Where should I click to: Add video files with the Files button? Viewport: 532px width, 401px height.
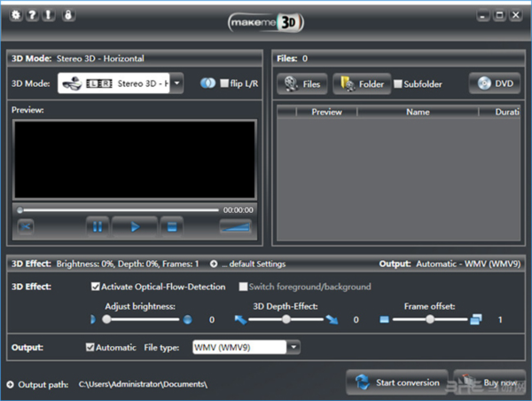tap(302, 83)
